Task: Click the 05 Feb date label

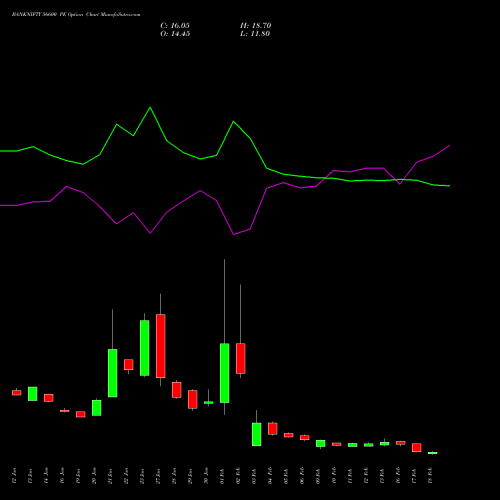Action: (286, 476)
